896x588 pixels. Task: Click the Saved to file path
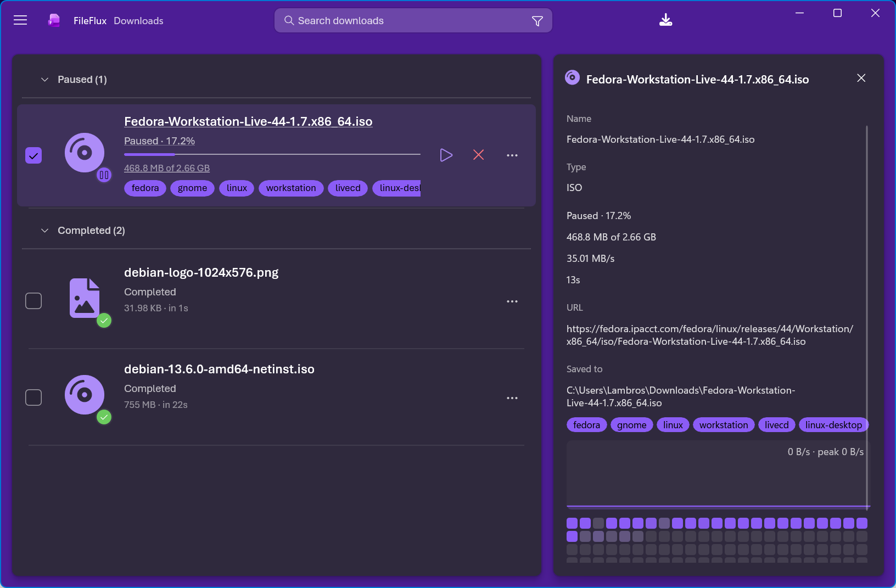pyautogui.click(x=681, y=396)
